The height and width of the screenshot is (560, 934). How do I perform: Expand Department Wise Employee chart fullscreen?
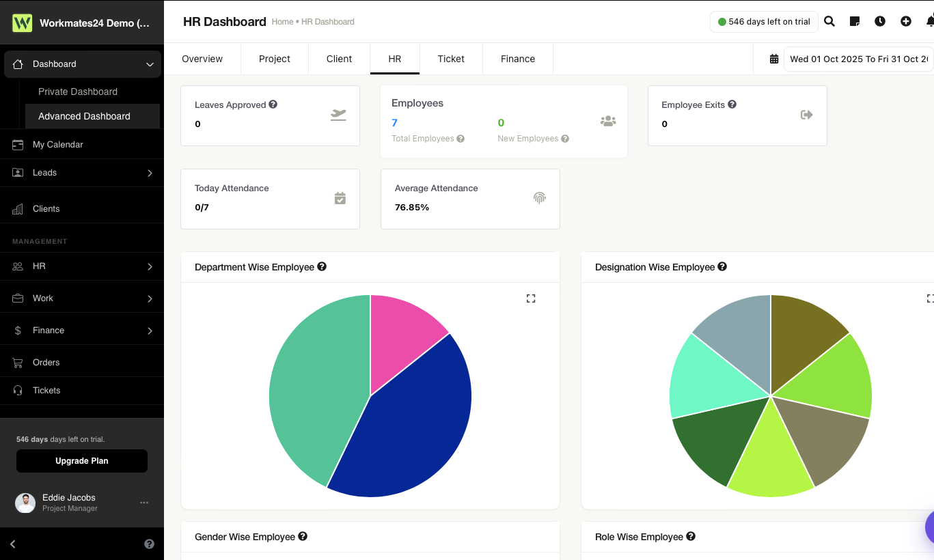[x=531, y=298]
